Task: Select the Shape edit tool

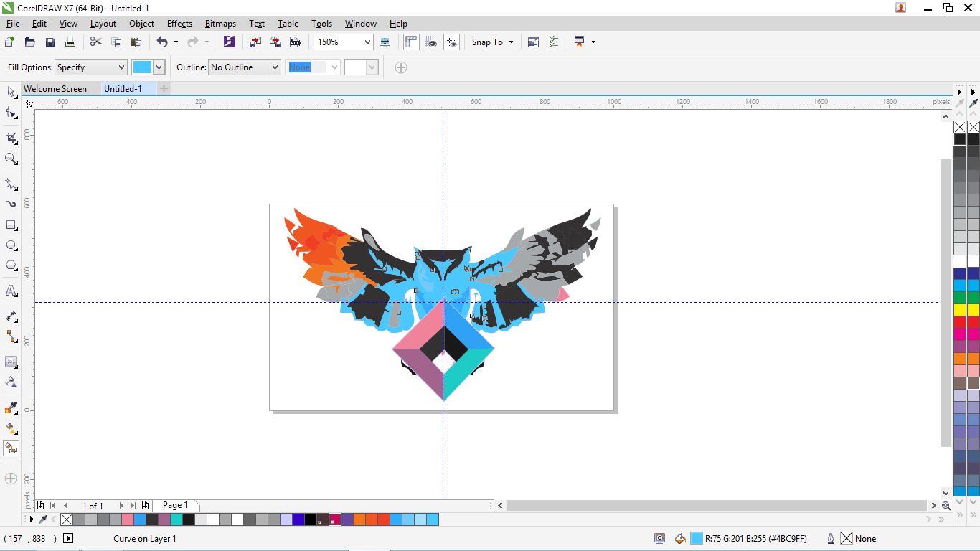Action: coord(11,113)
